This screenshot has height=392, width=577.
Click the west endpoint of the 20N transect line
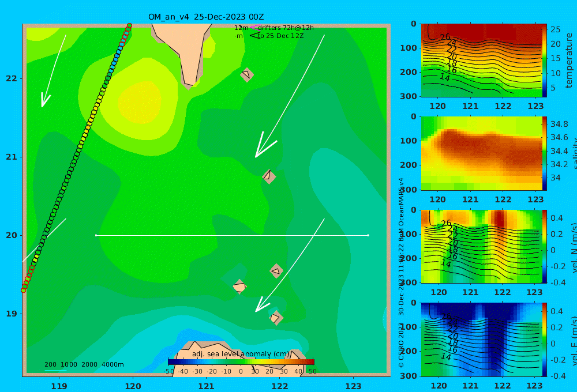96,235
